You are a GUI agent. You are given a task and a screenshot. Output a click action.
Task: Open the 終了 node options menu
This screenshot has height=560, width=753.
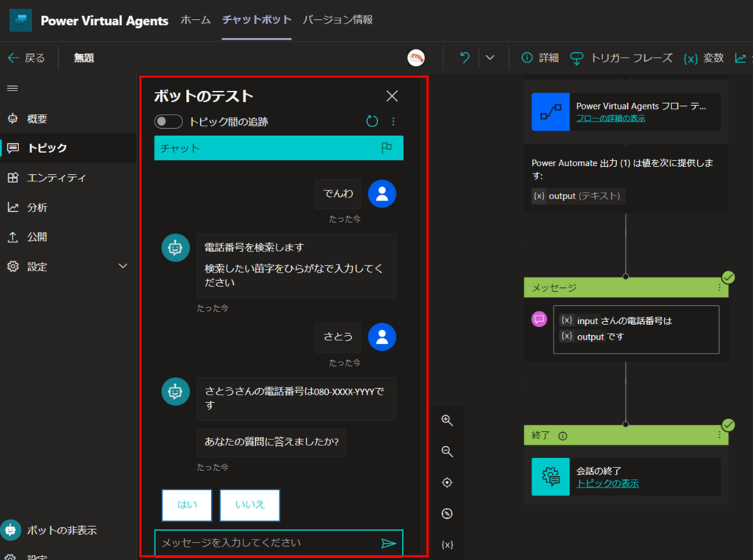tap(719, 435)
